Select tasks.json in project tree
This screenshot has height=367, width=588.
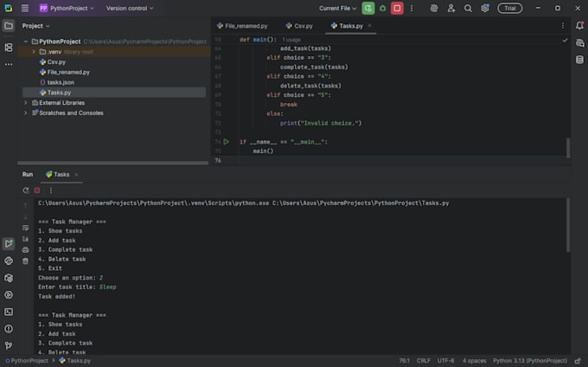(x=61, y=82)
